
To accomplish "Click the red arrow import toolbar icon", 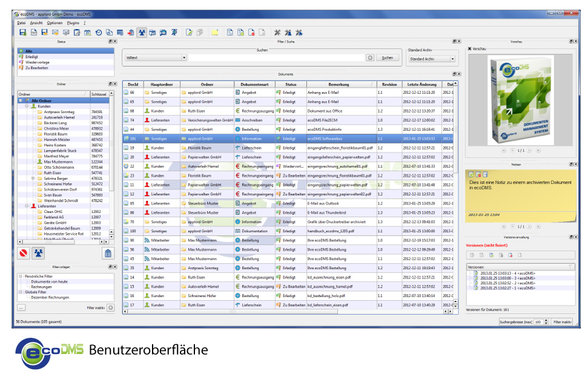I will tap(131, 33).
